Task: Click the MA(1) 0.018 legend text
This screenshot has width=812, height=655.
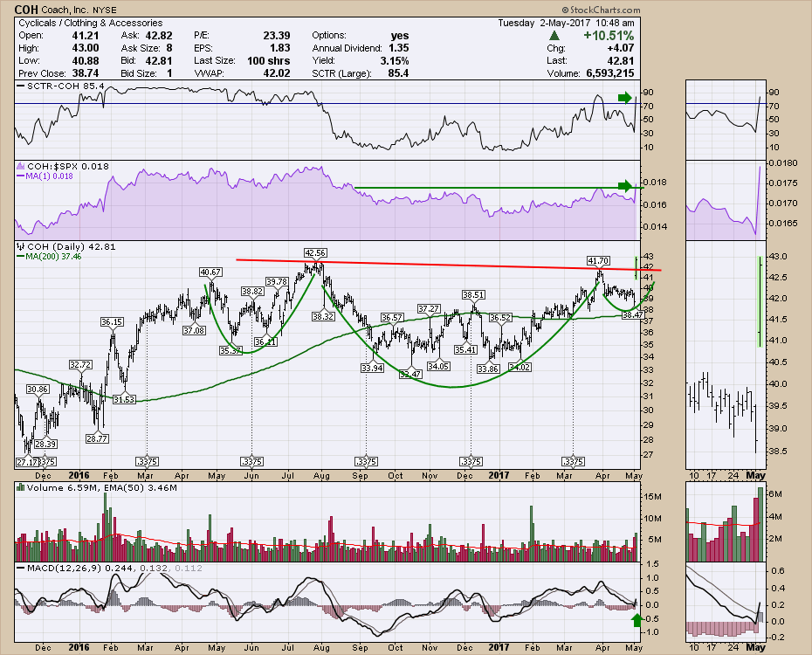Action: tap(50, 176)
